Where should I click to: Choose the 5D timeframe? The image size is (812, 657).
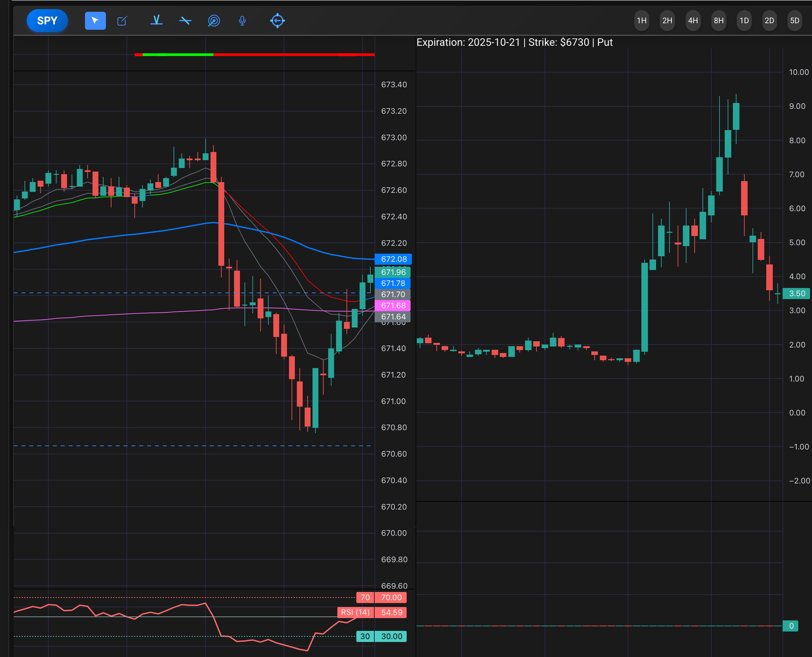tap(795, 21)
